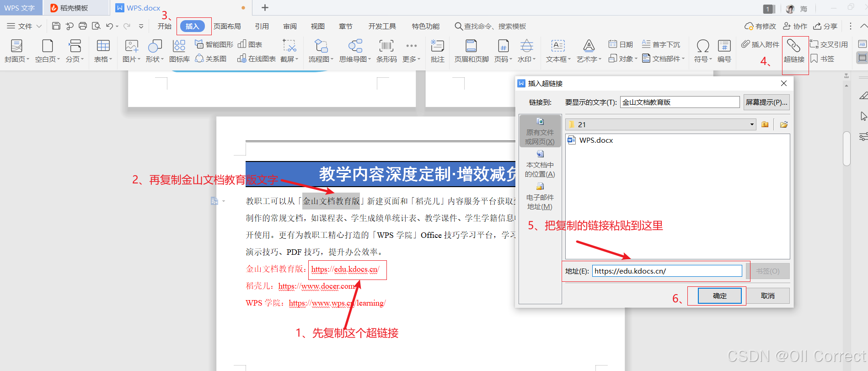Insert 编号 numbering

(x=724, y=51)
